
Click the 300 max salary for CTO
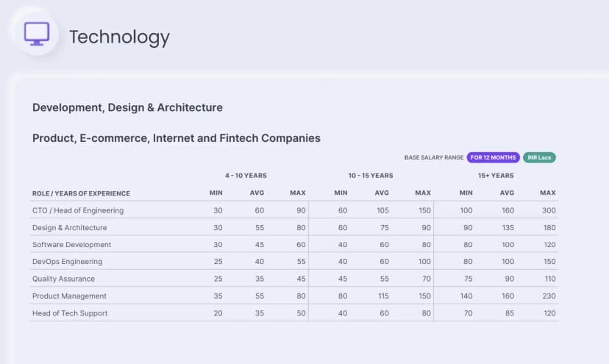(x=547, y=210)
